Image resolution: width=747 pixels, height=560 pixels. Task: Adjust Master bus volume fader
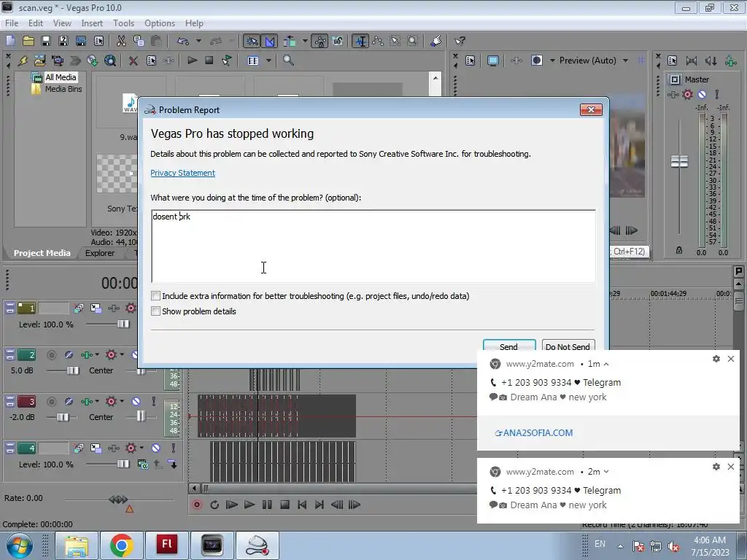(x=679, y=161)
